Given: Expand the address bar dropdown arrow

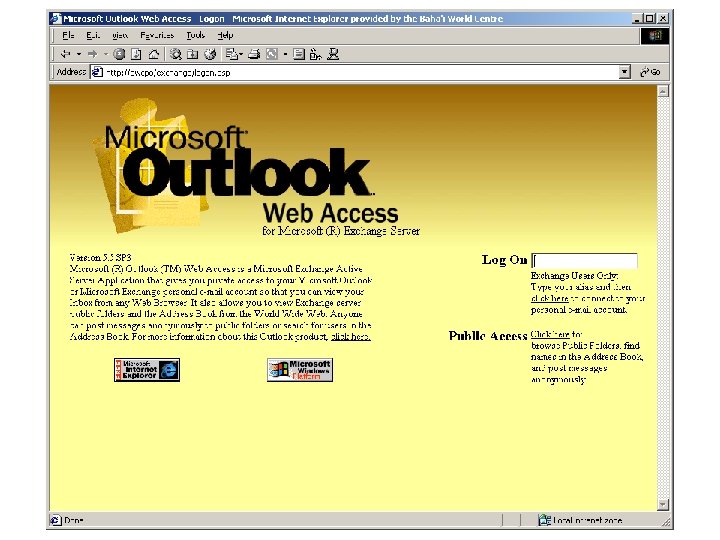Looking at the screenshot, I should [624, 72].
